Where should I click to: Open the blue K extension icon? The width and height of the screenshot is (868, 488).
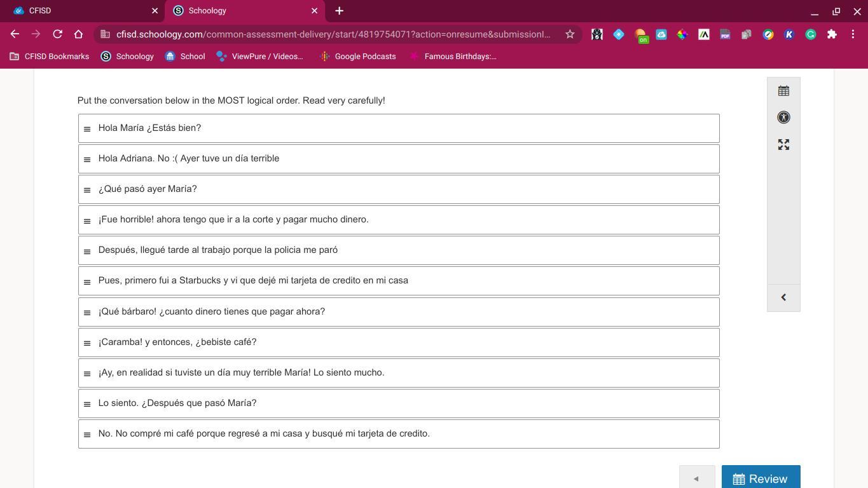pos(789,34)
